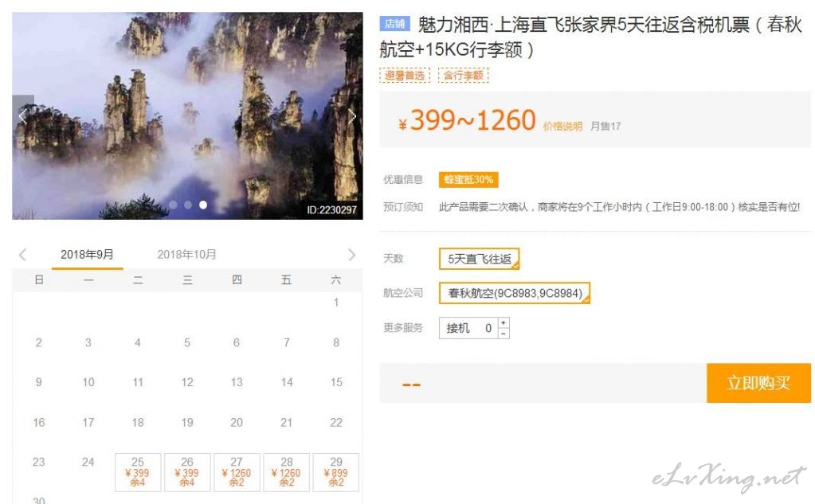Select the third carousel dot indicator

203,205
